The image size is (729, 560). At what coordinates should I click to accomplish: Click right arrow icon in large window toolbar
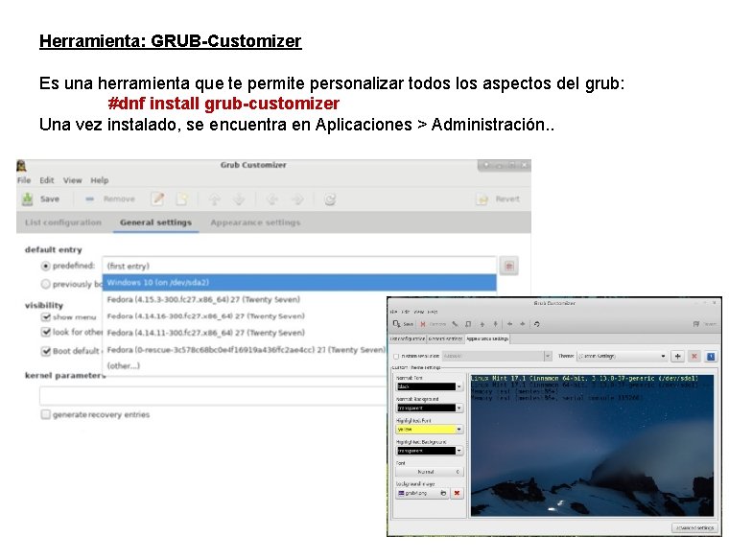[x=297, y=199]
